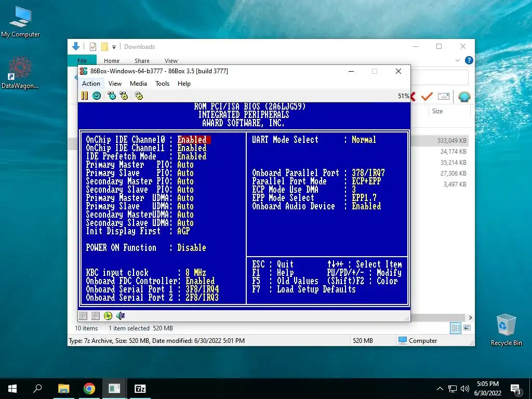Open My Computer desktop icon
Screen dimensions: 532x399
[x=20, y=22]
